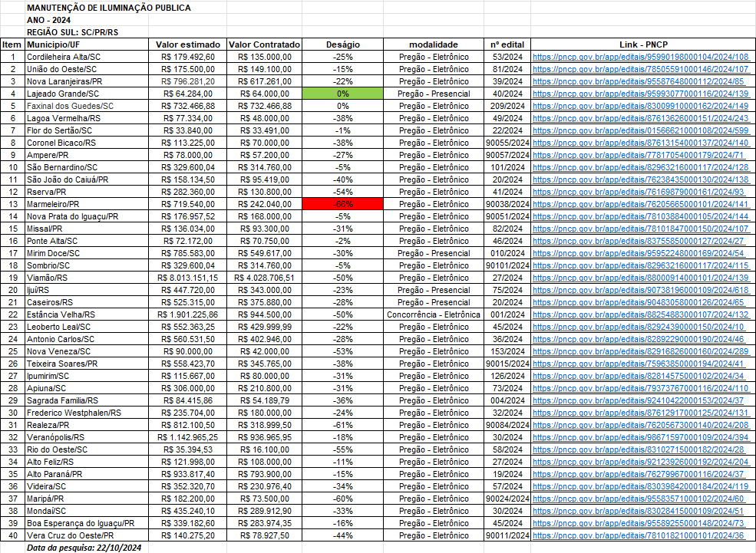Select Pregão - Presencial cell for Mirim Doce

coord(434,253)
